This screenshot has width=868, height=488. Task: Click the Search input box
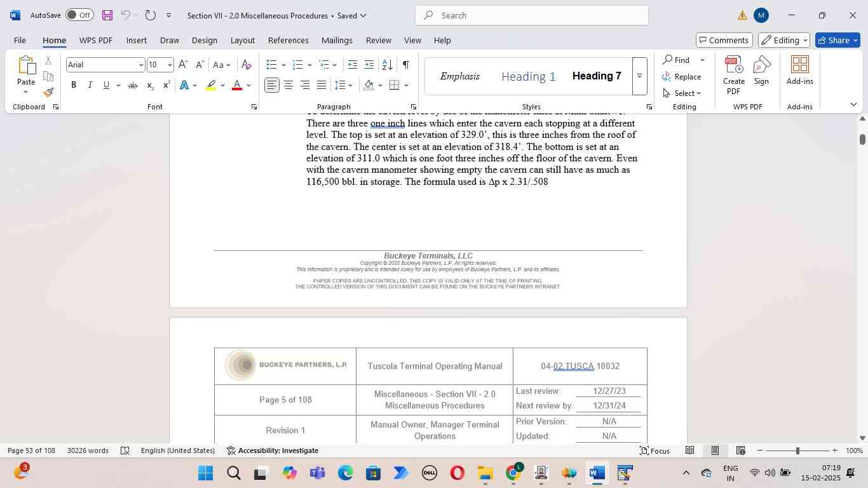point(532,15)
